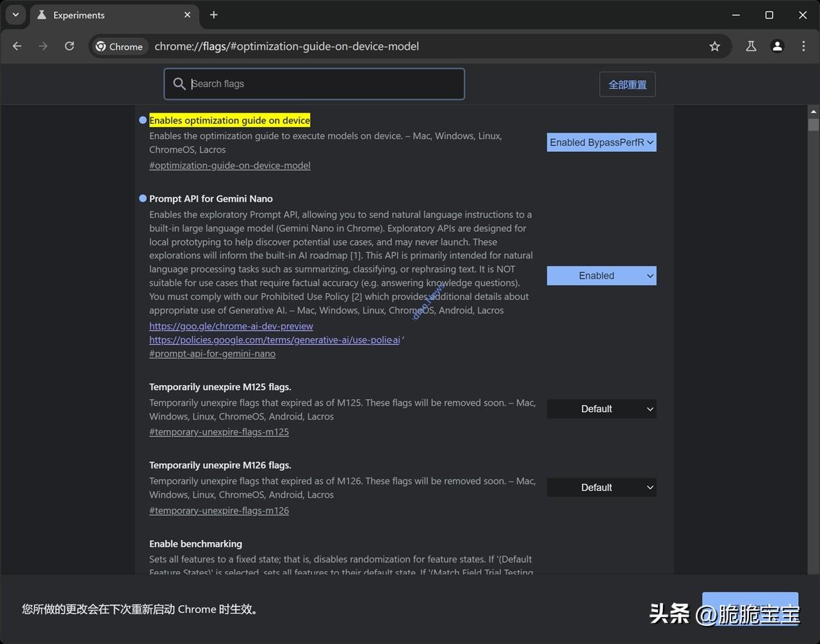Viewport: 820px width, 644px height.
Task: Open M125 flags Default dropdown
Action: (602, 409)
